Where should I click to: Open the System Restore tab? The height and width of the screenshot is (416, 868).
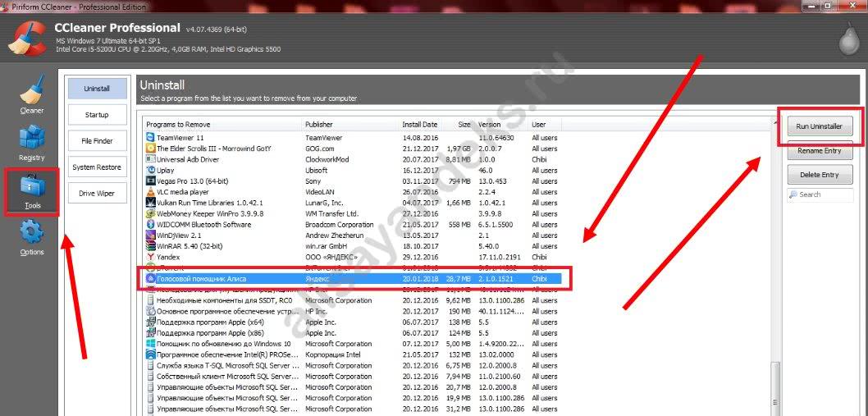coord(97,167)
